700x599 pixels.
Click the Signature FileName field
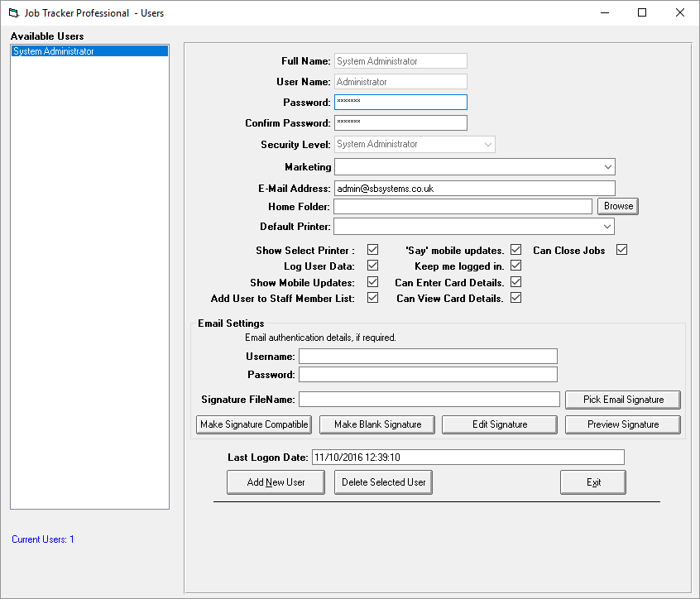click(429, 399)
